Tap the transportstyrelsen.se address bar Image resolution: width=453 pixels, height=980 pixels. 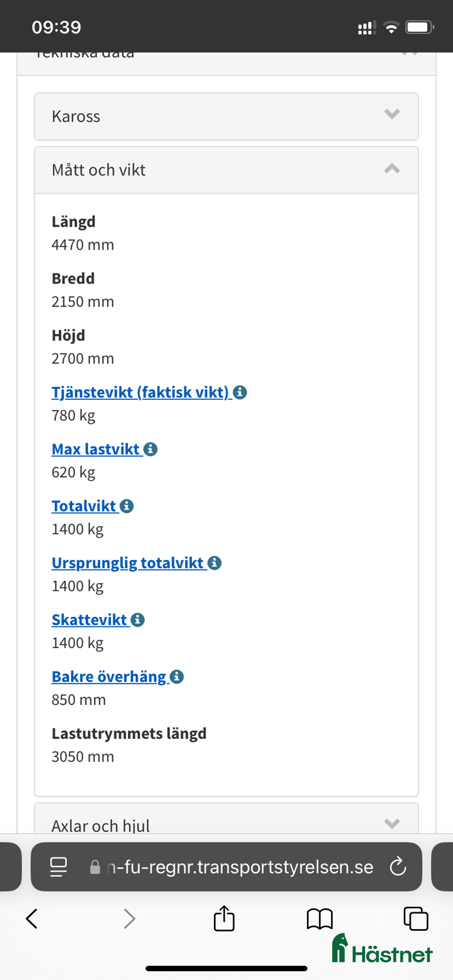pos(239,866)
